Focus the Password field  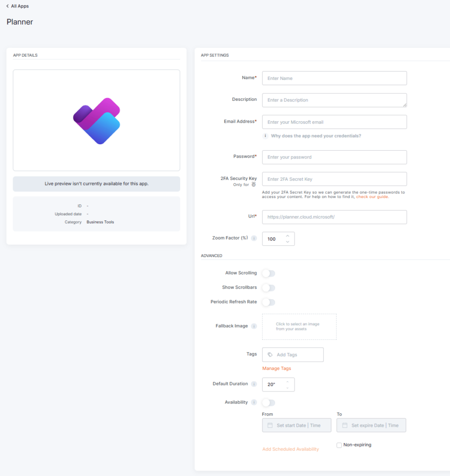(x=334, y=157)
